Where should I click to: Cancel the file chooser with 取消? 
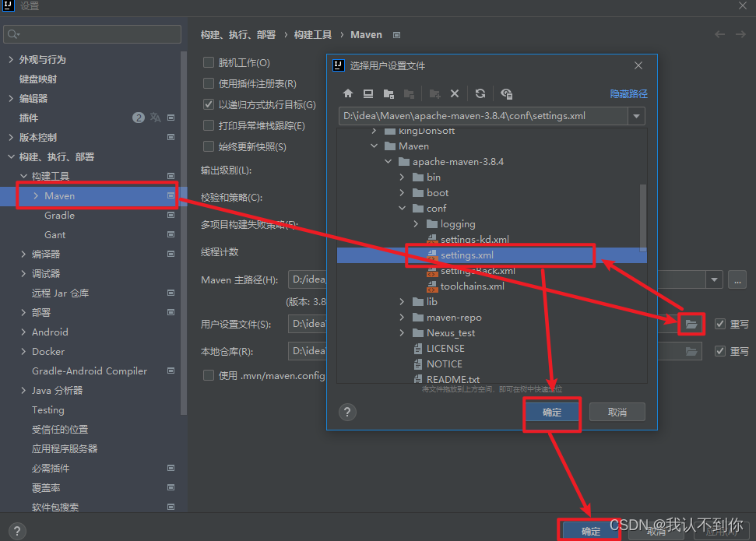[x=617, y=413]
